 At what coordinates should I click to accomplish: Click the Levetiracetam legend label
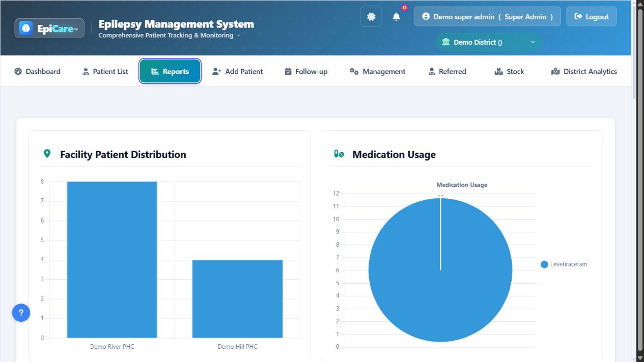[x=569, y=264]
